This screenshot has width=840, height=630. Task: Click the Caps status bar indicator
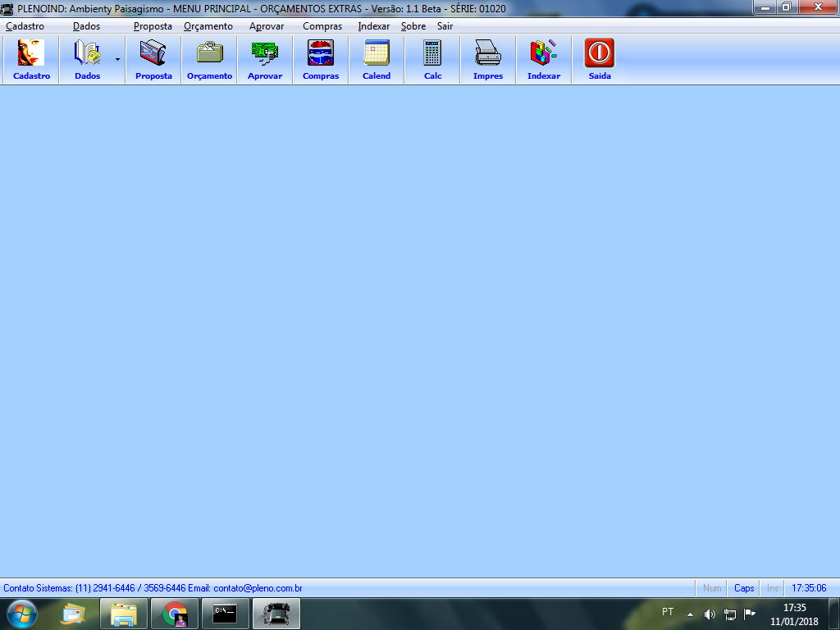(x=743, y=588)
